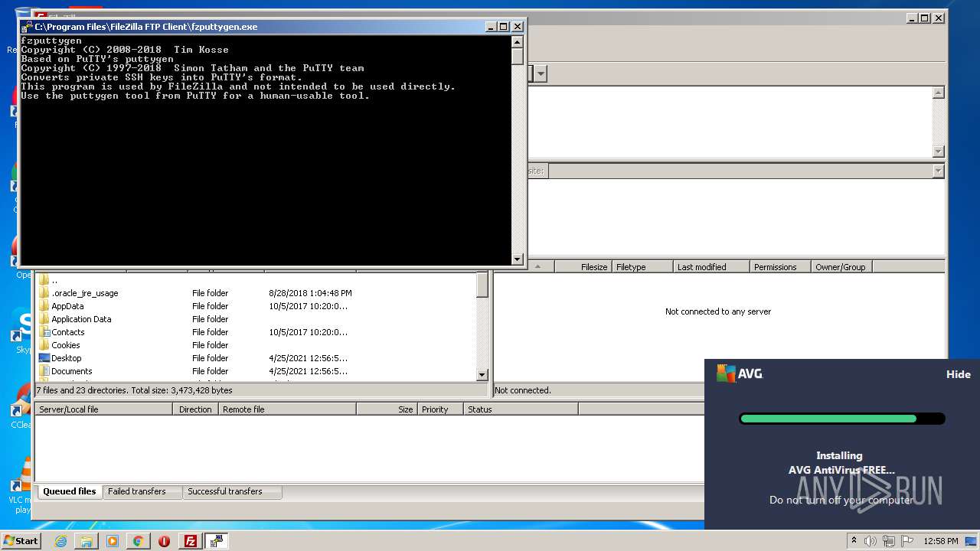Viewport: 980px width, 551px height.
Task: Open the volume speaker tray icon
Action: coord(871,541)
